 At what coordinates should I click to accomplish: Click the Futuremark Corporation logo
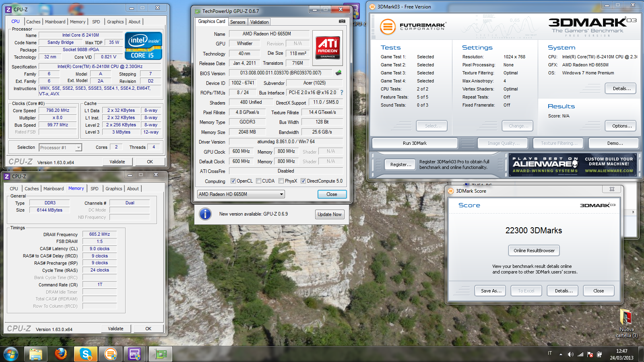[x=413, y=27]
